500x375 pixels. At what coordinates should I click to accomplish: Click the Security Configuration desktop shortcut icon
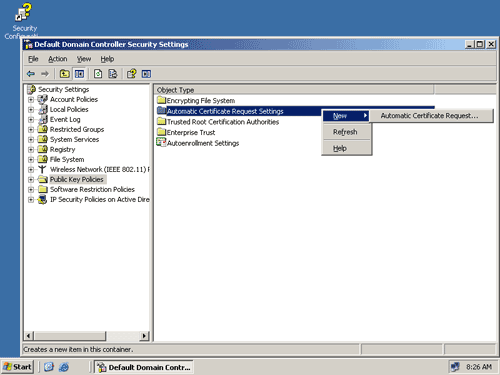click(x=23, y=12)
